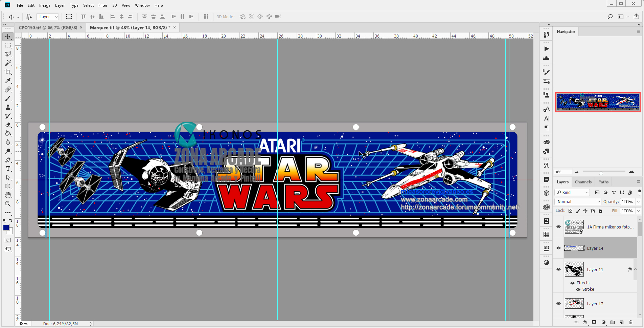The image size is (644, 328).
Task: Open the Kind filter dropdown
Action: pos(572,192)
